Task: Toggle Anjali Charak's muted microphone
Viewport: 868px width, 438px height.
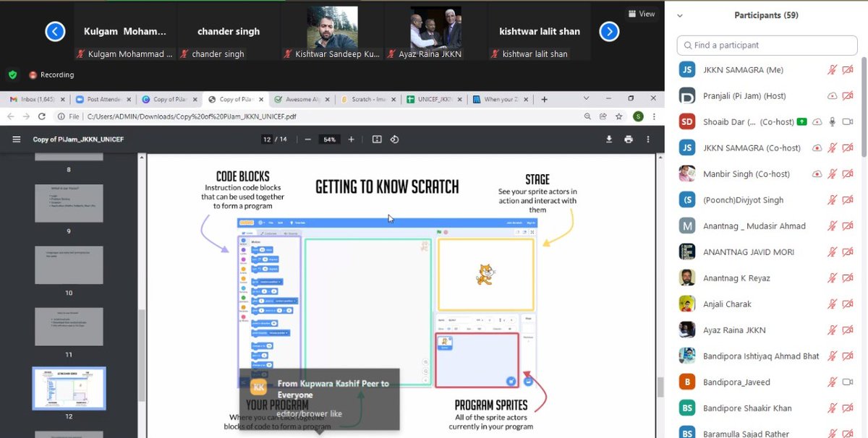Action: click(x=833, y=304)
